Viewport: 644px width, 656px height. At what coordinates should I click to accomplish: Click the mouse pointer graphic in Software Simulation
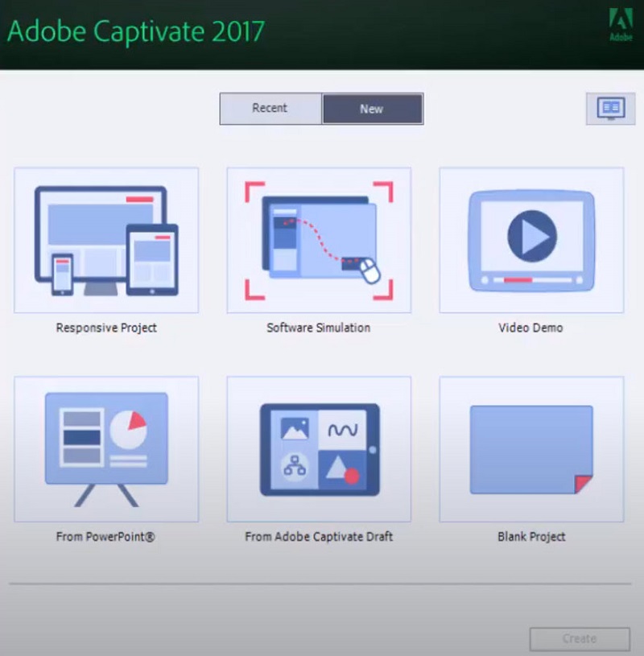[x=369, y=272]
